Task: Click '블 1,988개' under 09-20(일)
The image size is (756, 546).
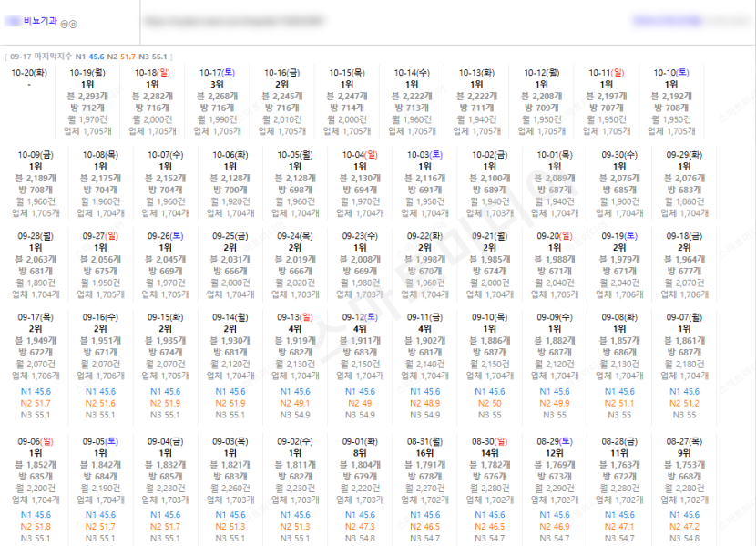Action: point(555,259)
